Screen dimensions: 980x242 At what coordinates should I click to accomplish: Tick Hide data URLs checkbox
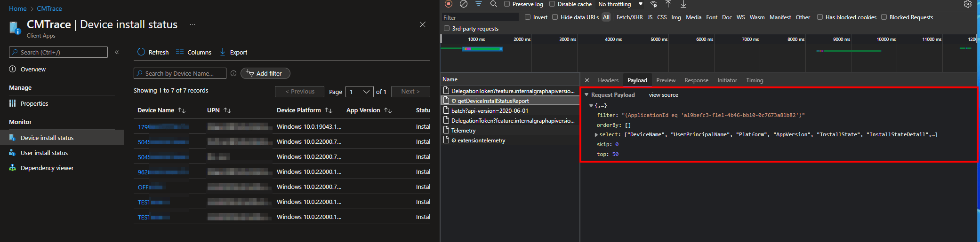[x=555, y=17]
